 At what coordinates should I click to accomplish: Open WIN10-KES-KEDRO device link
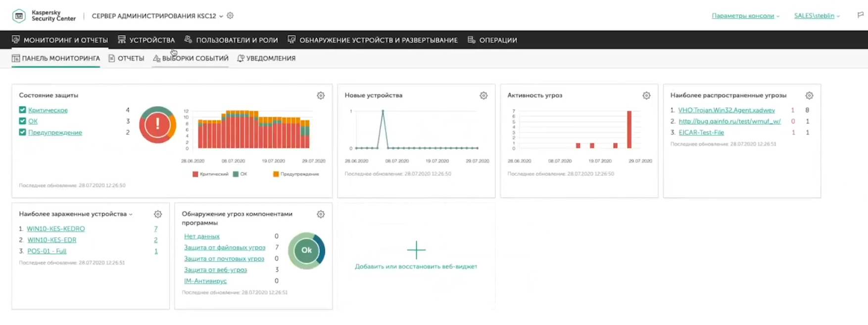pyautogui.click(x=56, y=229)
